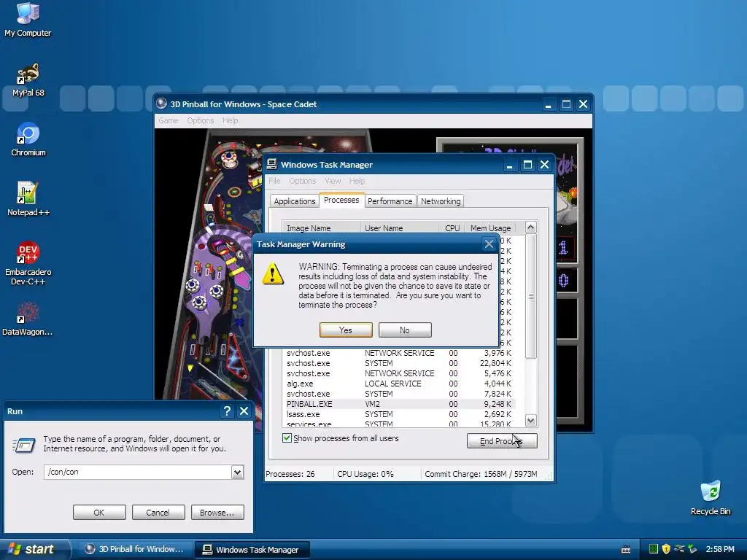Switch to the Performance tab
Viewport: 747px width, 560px height.
[x=390, y=201]
